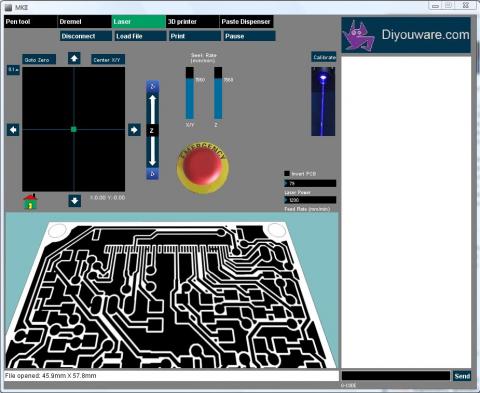This screenshot has height=393, width=480.
Task: Click the down arrow jog button
Action: [75, 201]
